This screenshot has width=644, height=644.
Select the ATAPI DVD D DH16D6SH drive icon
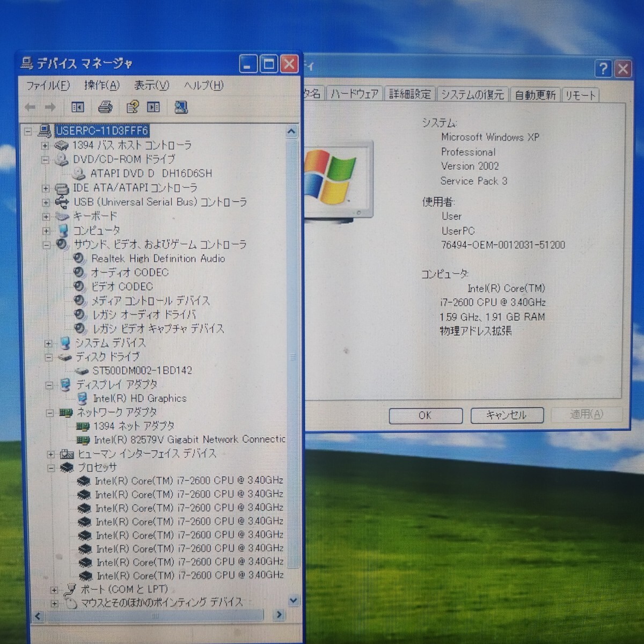click(x=79, y=173)
